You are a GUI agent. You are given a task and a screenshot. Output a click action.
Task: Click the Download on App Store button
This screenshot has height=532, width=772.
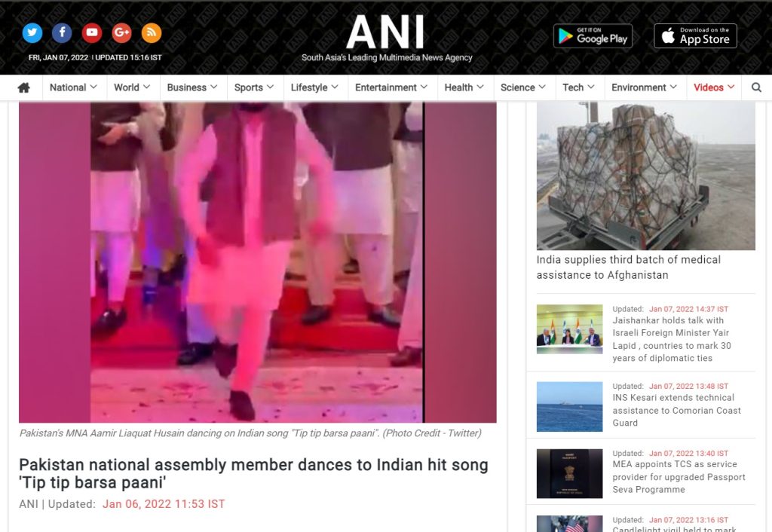coord(695,35)
